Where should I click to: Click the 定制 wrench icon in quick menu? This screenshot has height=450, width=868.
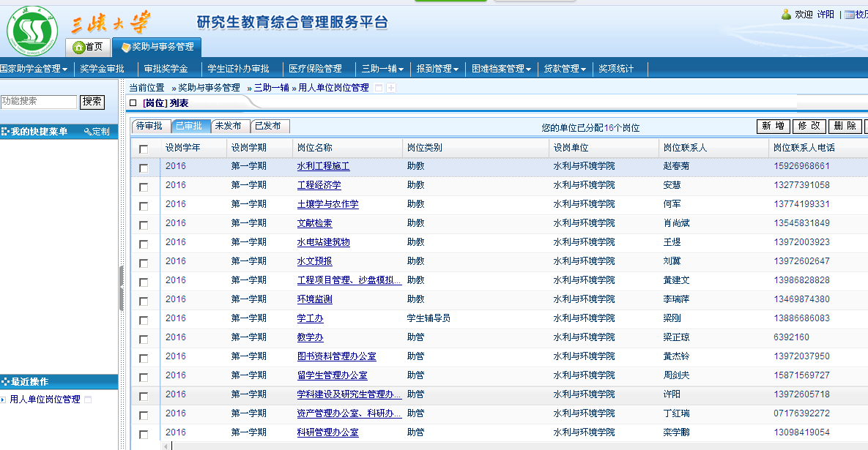88,132
